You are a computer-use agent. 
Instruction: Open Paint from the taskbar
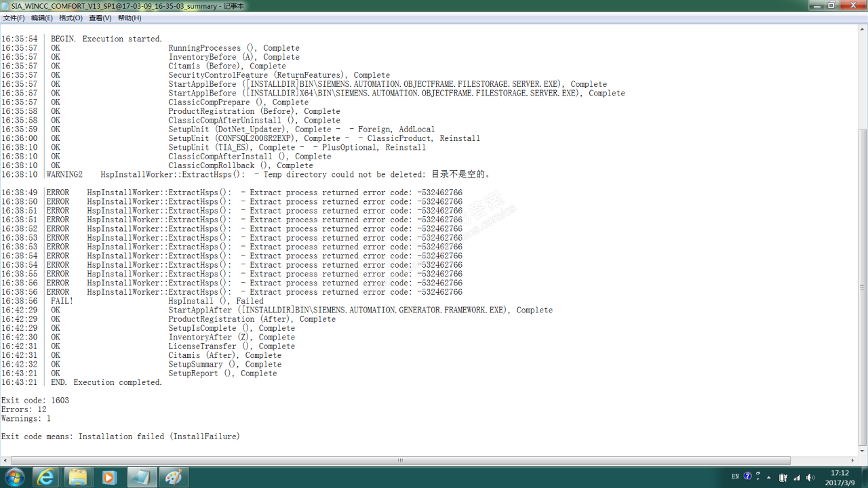(x=174, y=477)
